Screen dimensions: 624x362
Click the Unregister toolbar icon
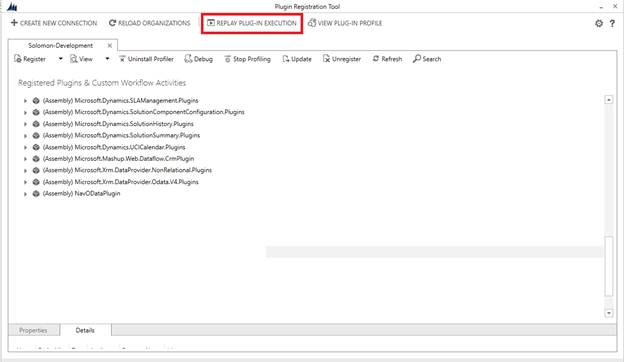click(x=326, y=59)
